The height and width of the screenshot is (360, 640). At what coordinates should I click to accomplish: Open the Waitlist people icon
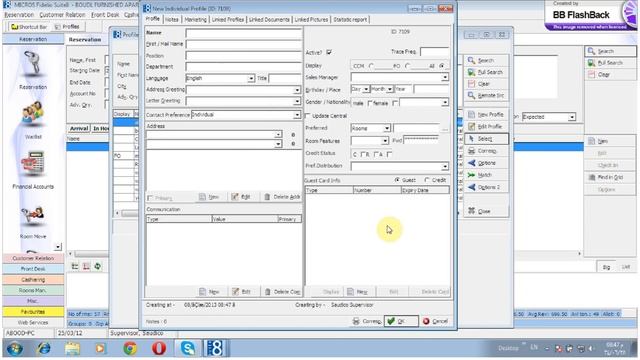(x=33, y=114)
